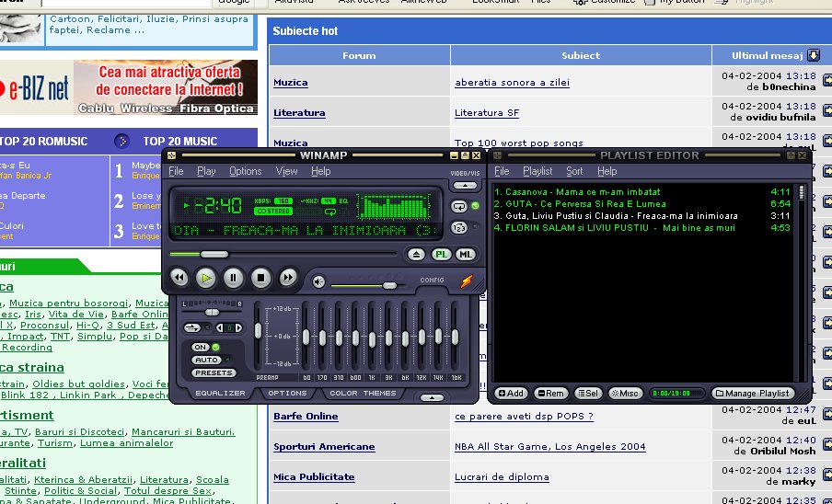Open Winamp Options menu
832x504 pixels.
[245, 171]
